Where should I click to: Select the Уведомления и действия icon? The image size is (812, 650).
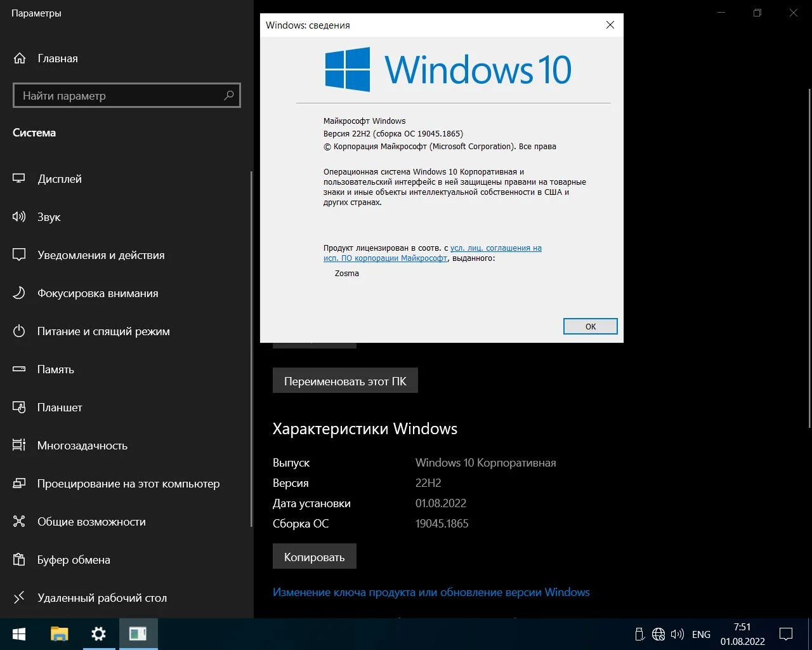19,255
